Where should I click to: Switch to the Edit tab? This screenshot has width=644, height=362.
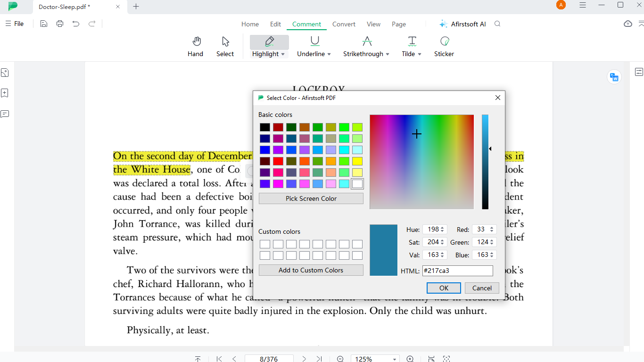(x=275, y=24)
